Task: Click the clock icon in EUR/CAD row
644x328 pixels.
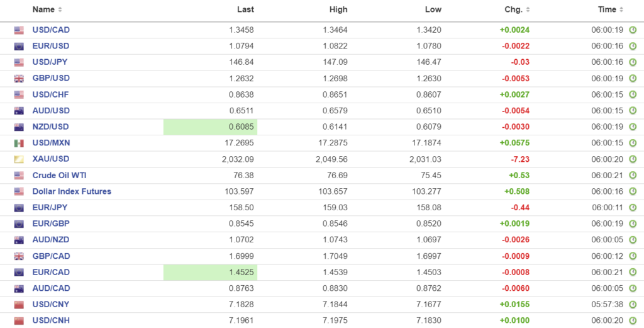Action: 633,273
